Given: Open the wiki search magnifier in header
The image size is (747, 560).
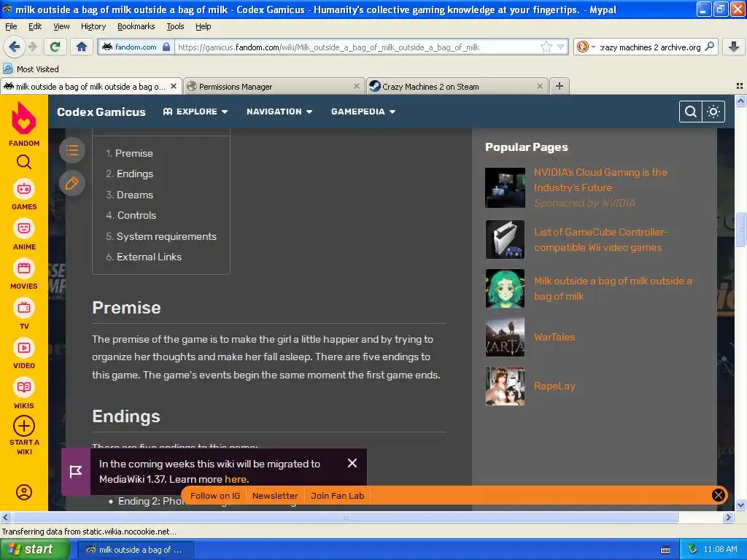Looking at the screenshot, I should coord(691,112).
